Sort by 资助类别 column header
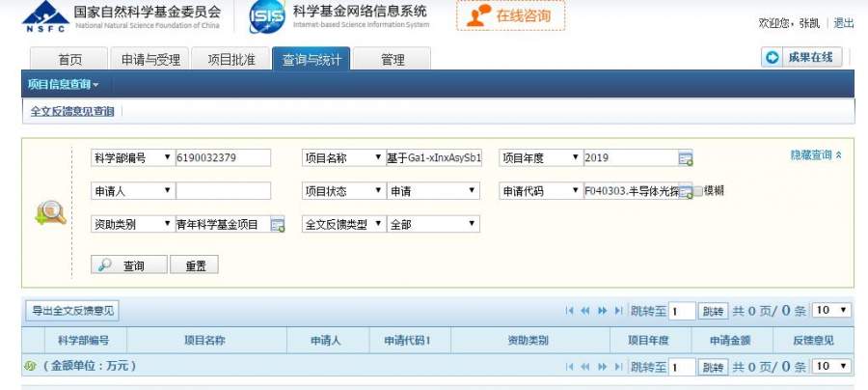The image size is (868, 390). (x=529, y=340)
